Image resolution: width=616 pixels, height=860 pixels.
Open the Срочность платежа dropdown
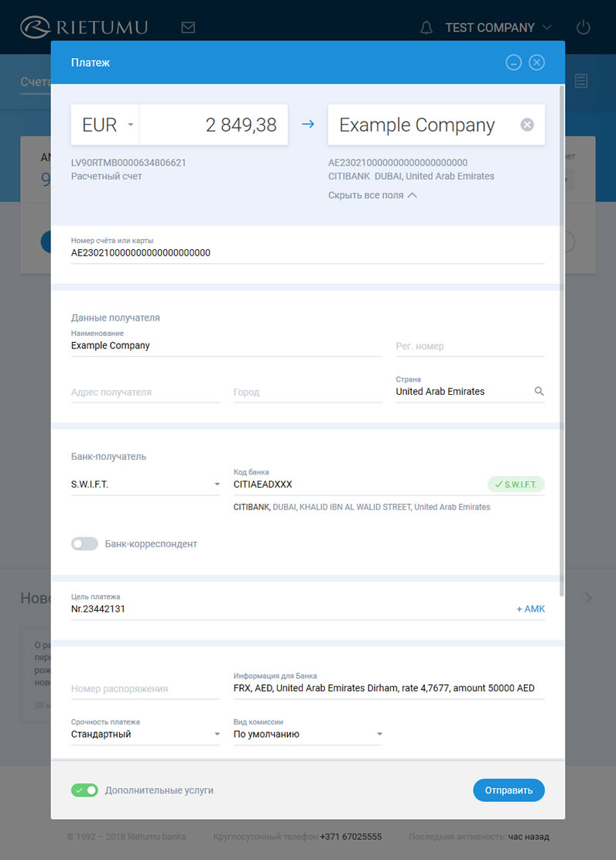pyautogui.click(x=145, y=734)
